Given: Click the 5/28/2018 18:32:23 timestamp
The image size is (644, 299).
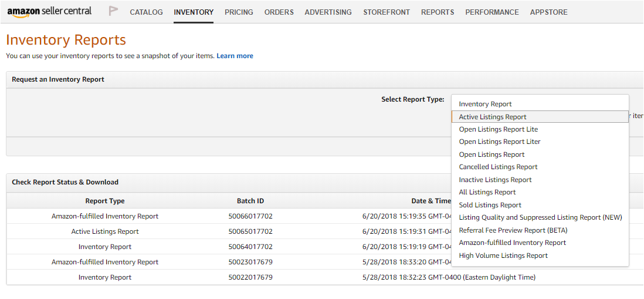Looking at the screenshot, I should (449, 277).
